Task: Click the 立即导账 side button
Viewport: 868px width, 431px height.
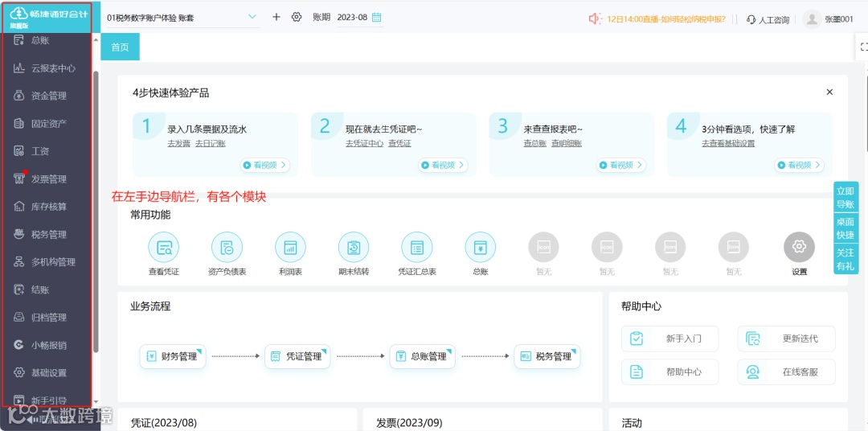Action: tap(845, 197)
